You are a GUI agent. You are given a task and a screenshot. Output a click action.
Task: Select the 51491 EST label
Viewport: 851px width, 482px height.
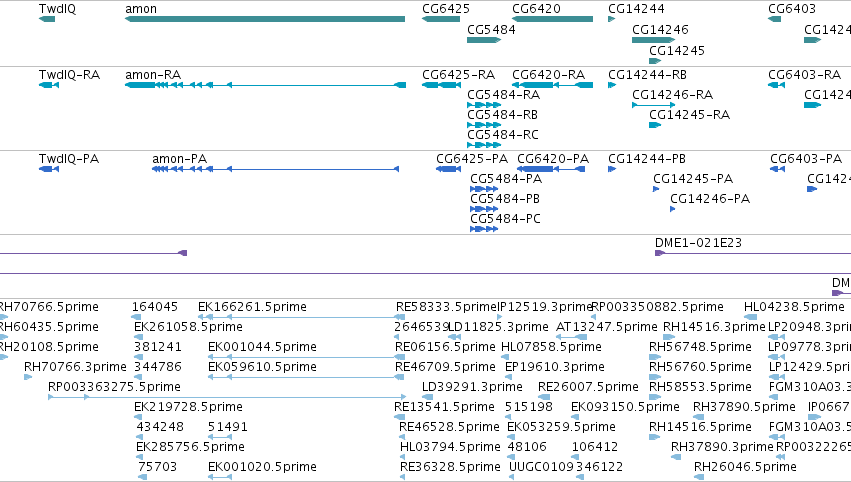point(228,427)
